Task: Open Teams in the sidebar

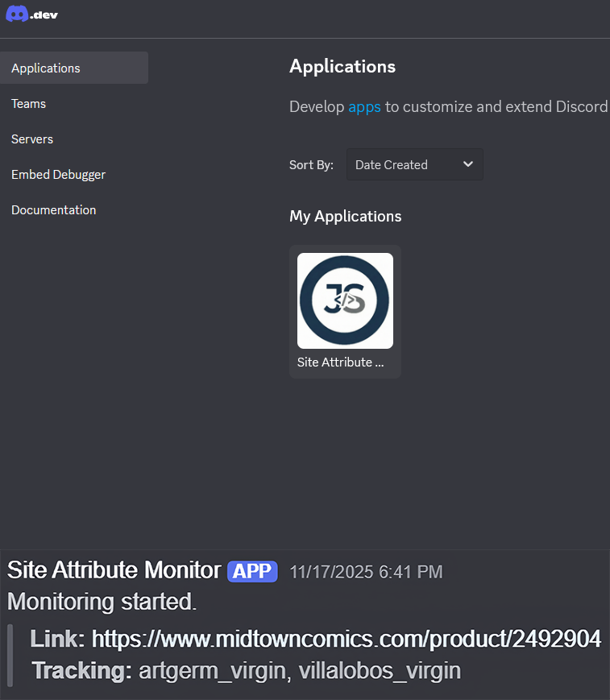Action: coord(28,104)
